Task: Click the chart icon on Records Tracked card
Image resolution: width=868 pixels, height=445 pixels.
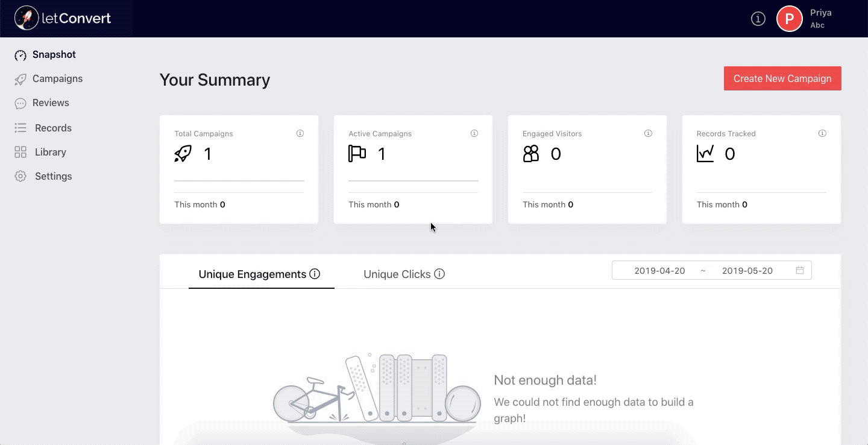Action: click(x=705, y=154)
